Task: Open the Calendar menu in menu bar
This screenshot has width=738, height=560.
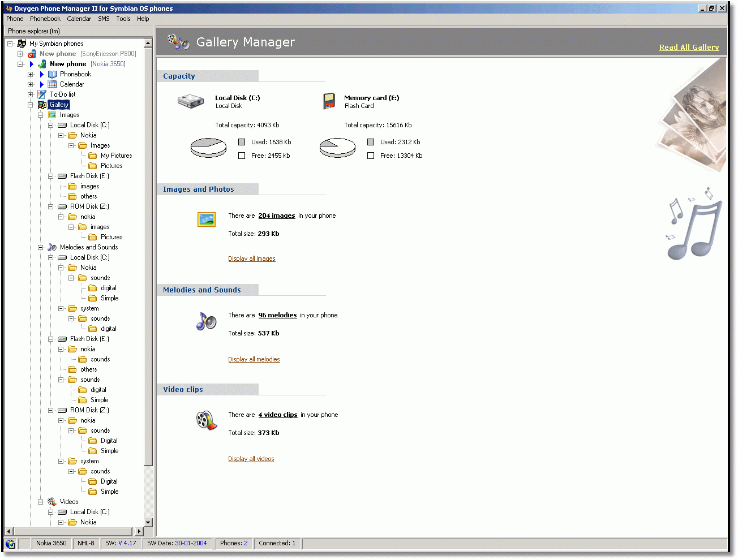Action: pyautogui.click(x=79, y=19)
